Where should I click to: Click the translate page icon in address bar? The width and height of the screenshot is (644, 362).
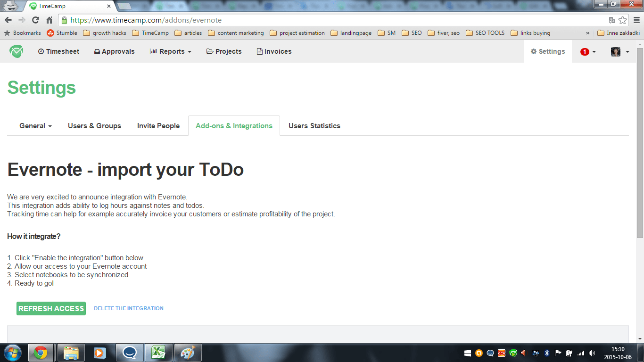point(612,20)
